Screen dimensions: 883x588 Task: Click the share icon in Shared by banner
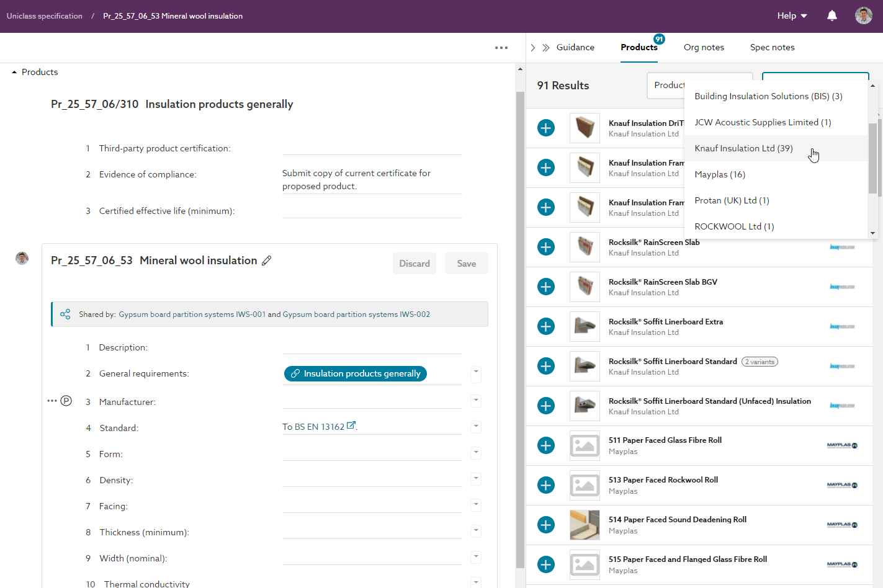65,314
